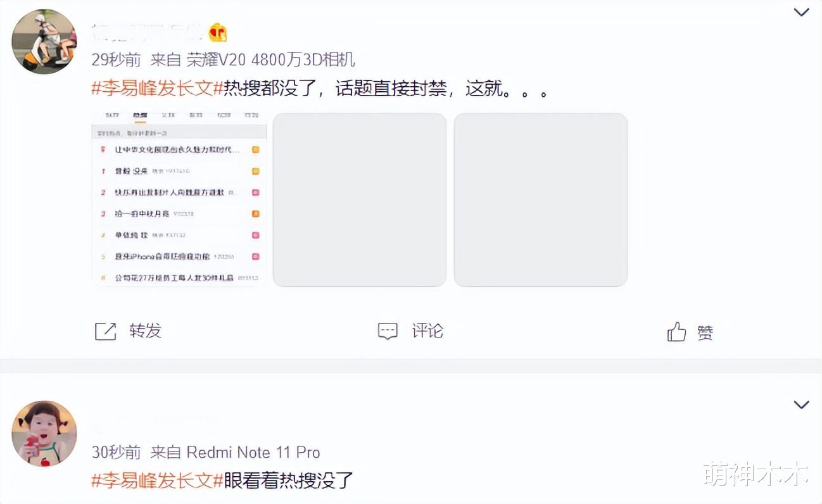Expand the options chevron on the second post

click(801, 405)
